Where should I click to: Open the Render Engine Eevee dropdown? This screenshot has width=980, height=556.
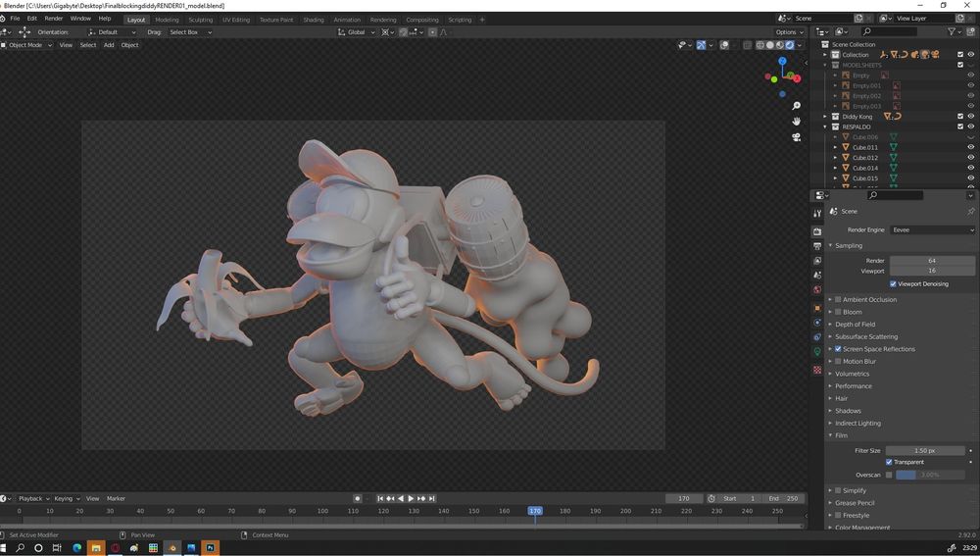pos(932,230)
